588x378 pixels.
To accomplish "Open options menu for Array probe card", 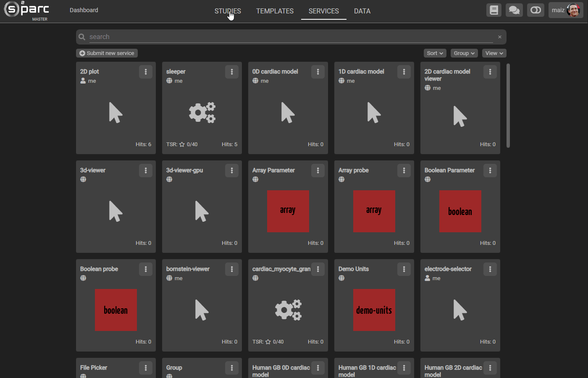I will (x=404, y=171).
